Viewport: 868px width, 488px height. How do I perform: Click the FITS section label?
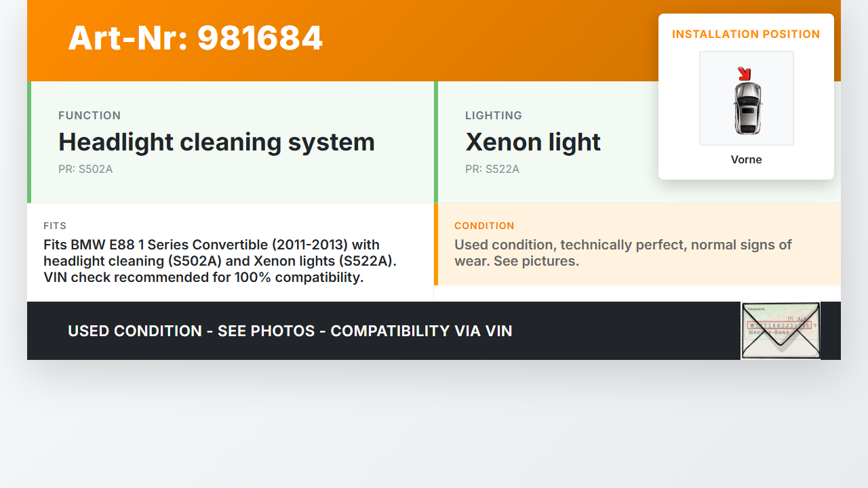click(55, 226)
